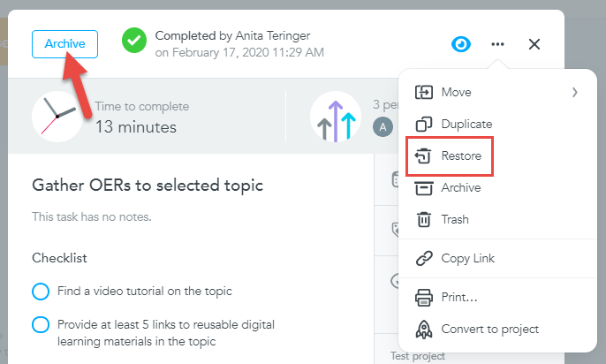Click the rocket icon for Convert to project
This screenshot has width=606, height=364.
424,330
